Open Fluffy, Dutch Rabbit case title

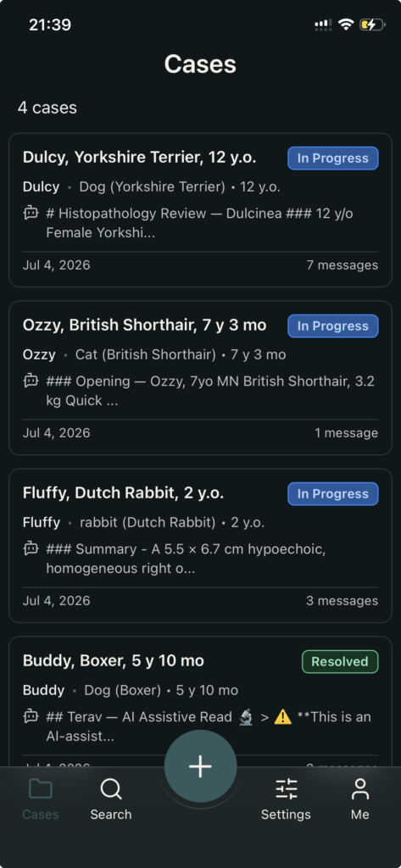124,493
